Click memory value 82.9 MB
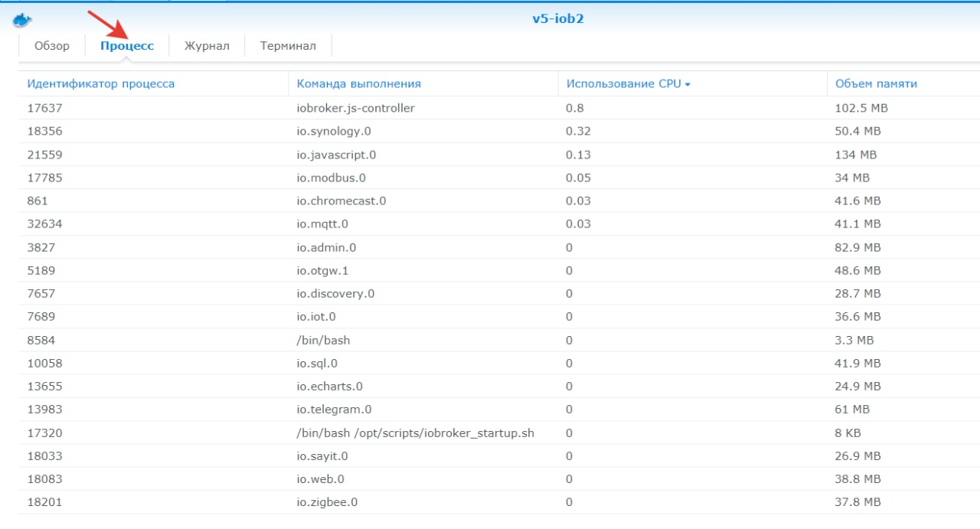Viewport: 980px width, 529px height. 858,247
